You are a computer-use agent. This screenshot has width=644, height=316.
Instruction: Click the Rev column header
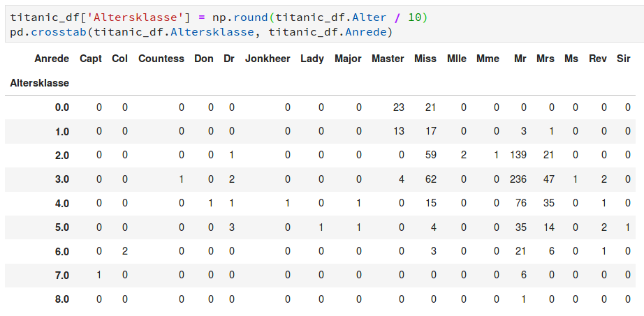pos(597,59)
